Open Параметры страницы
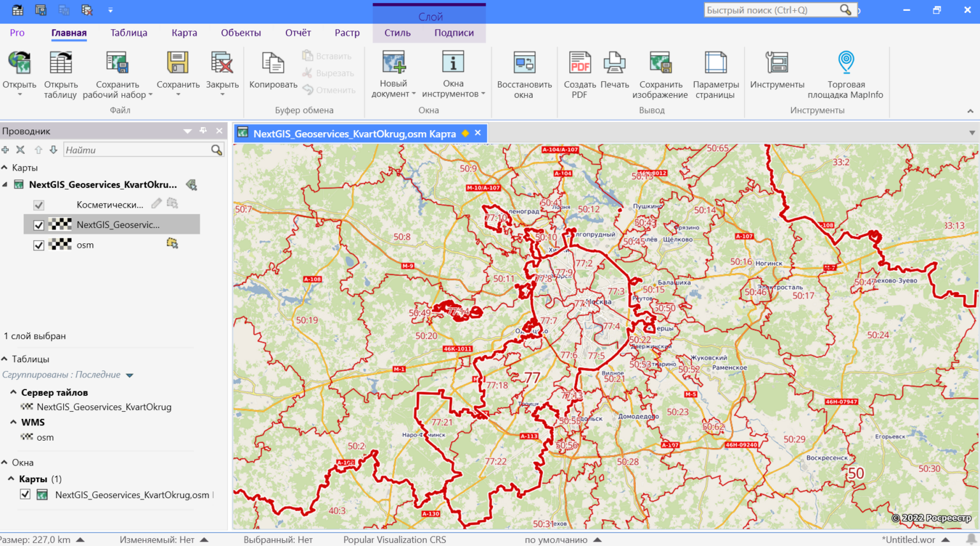Screen dimensions: 980x546 pos(715,72)
